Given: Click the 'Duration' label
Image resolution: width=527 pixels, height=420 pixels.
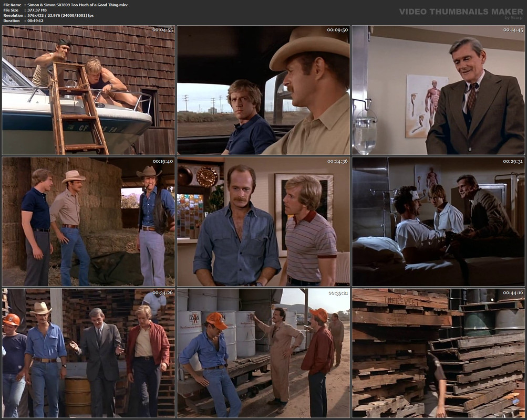Looking at the screenshot, I should point(12,21).
